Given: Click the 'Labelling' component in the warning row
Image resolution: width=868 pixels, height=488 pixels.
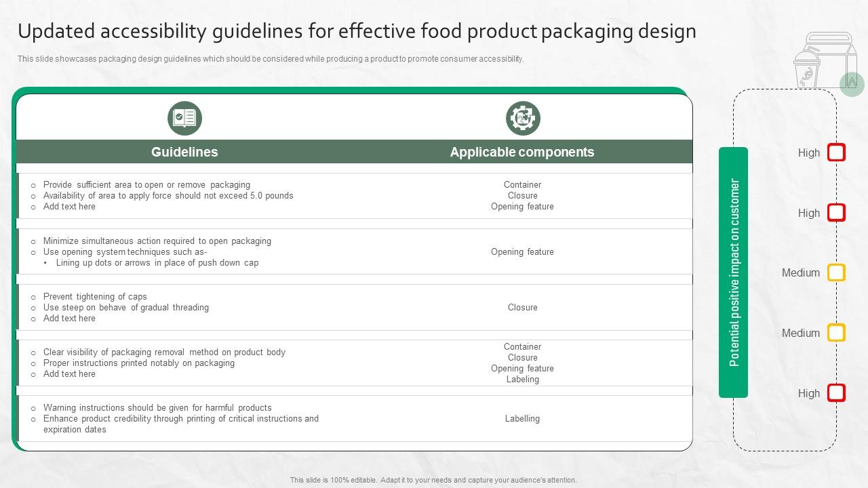Looking at the screenshot, I should tap(522, 418).
